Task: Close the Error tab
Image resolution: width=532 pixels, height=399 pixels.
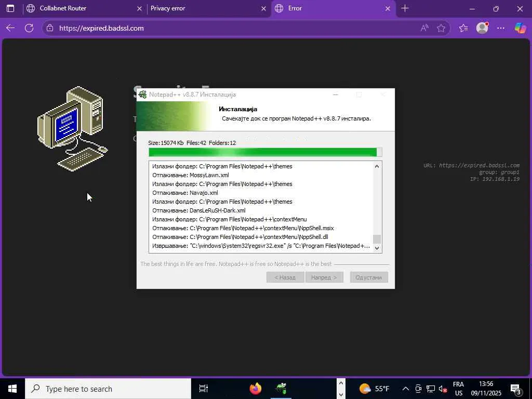Action: [x=388, y=9]
